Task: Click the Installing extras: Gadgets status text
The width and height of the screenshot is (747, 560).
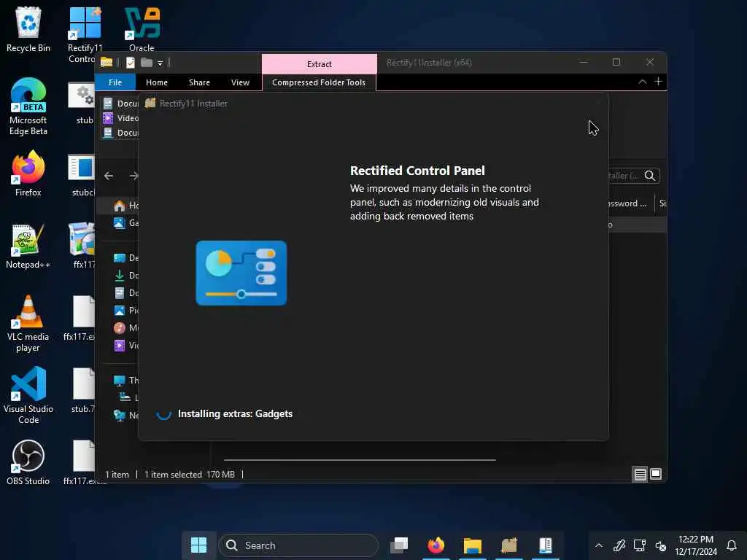Action: (235, 414)
